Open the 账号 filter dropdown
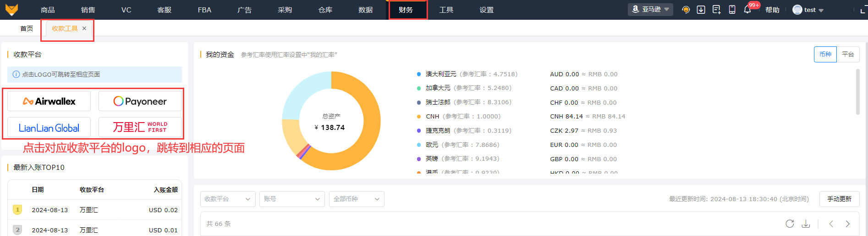The image size is (868, 236). tap(292, 199)
